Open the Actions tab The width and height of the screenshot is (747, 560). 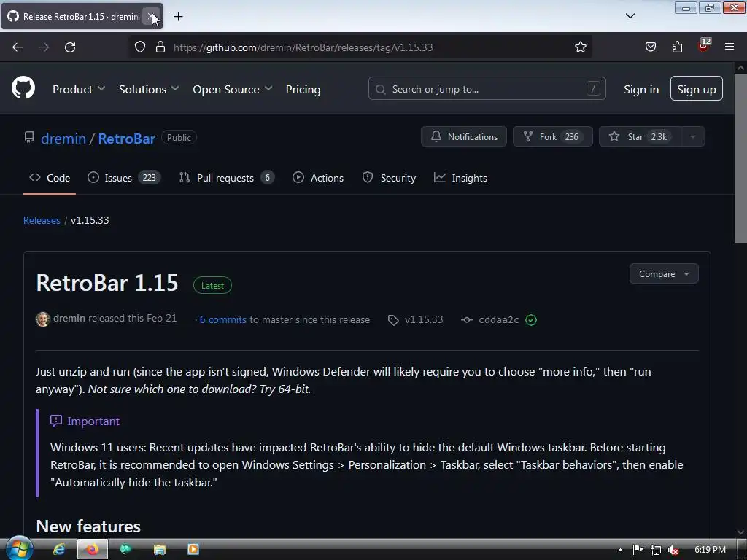(318, 178)
